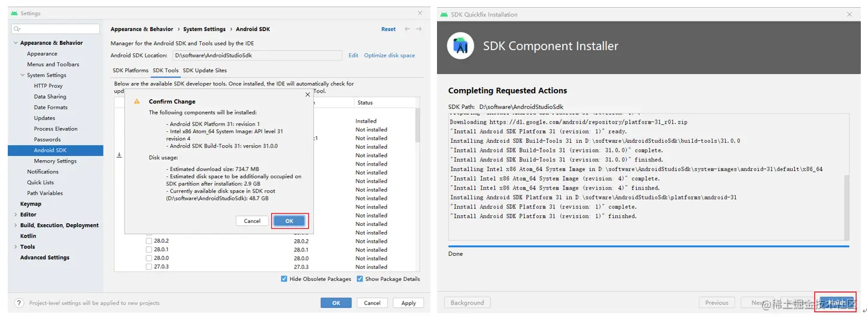Screen dimensions: 868x321
Task: Open Date Formats settings
Action: tap(50, 108)
